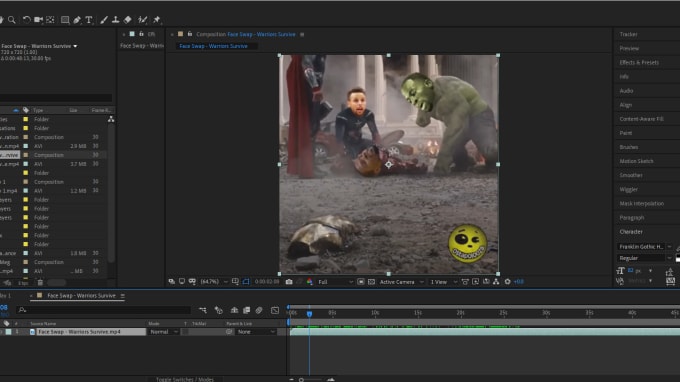Image resolution: width=680 pixels, height=382 pixels.
Task: Open font family dropdown Franklin Gothic
Action: [644, 247]
